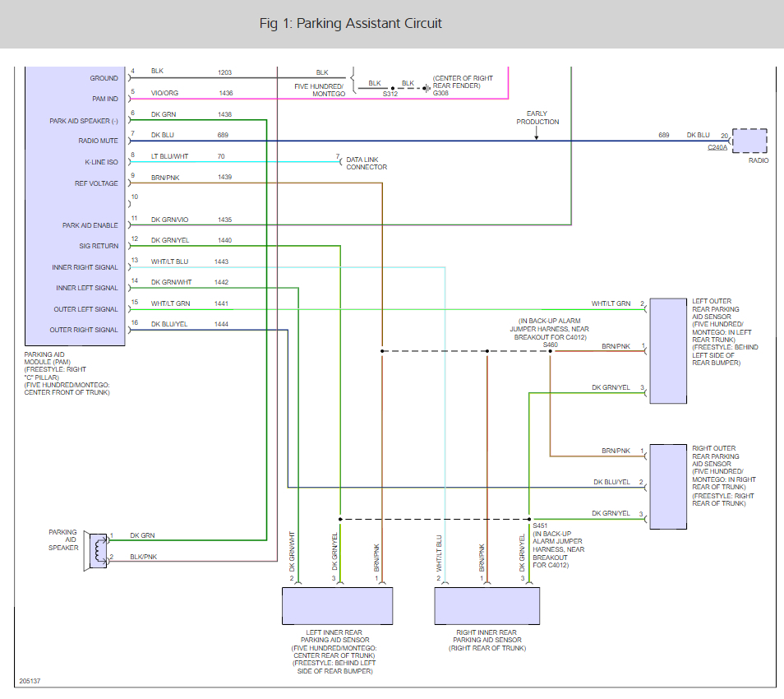Click the INNER LEFT SIGNAL pin label
784x699 pixels.
(87, 288)
